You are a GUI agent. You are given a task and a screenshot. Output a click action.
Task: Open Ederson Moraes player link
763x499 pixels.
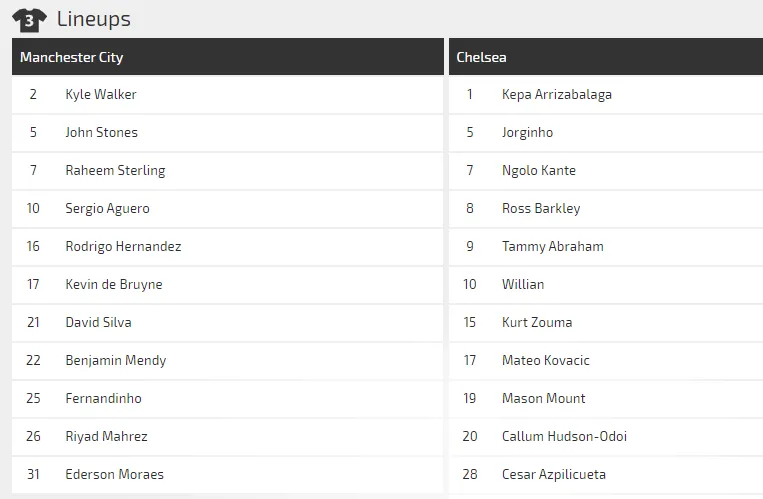(x=115, y=474)
